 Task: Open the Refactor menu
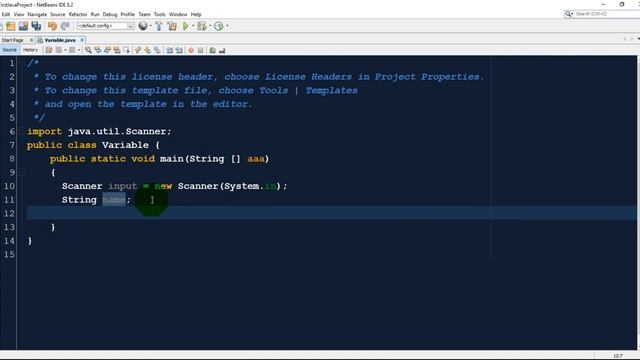[78, 14]
